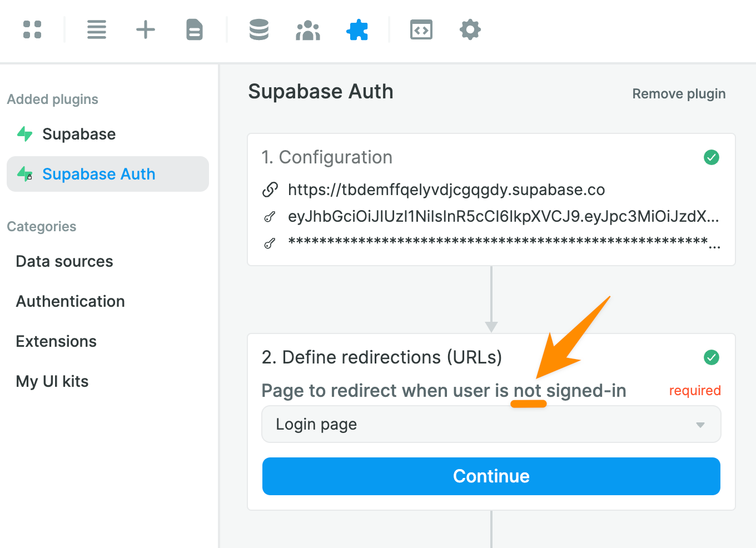This screenshot has height=548, width=756.
Task: Click the plus add-element icon
Action: 146,29
